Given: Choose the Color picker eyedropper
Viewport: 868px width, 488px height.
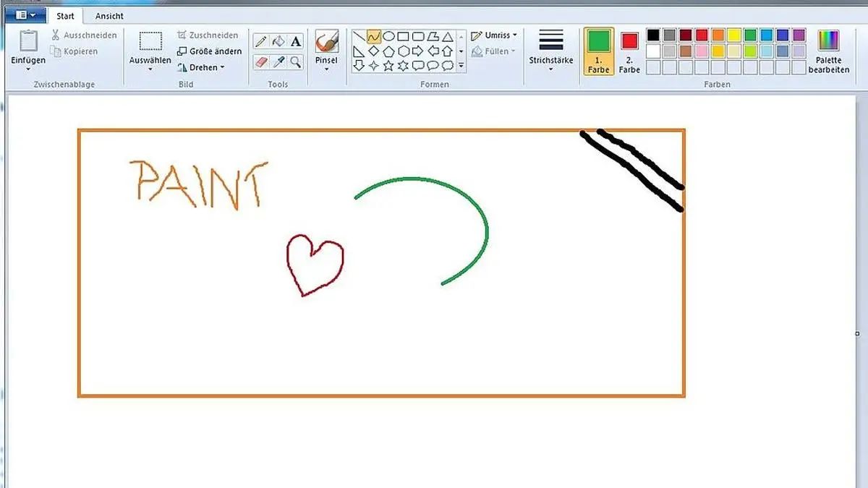Looking at the screenshot, I should coord(278,63).
